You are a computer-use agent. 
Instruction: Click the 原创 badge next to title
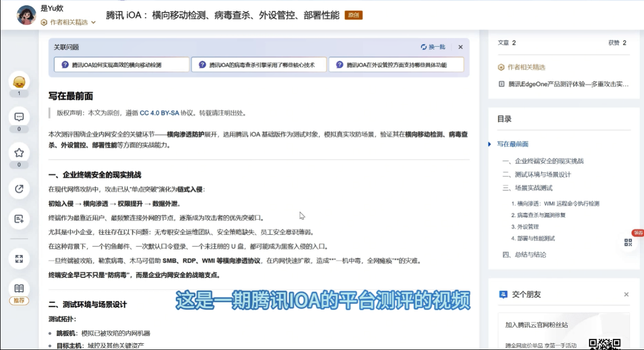click(353, 15)
